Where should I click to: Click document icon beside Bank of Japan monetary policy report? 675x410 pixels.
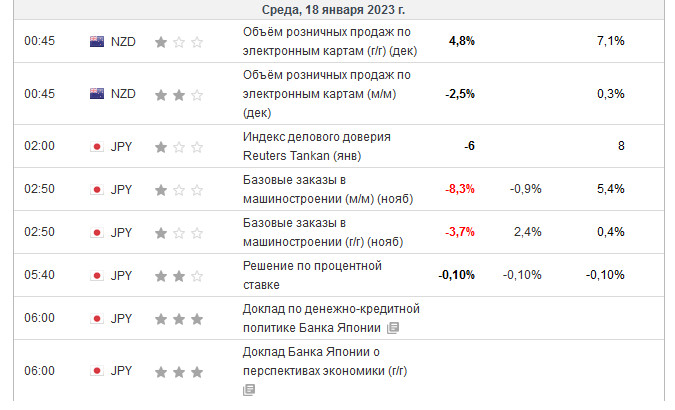click(x=393, y=328)
